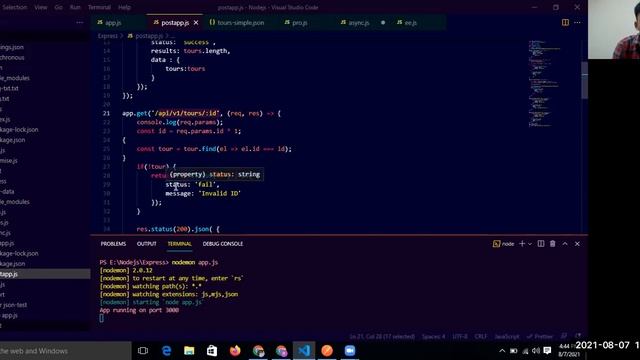Click the 'nodemon app.js' command in the terminal
This screenshot has height=360, width=640.
point(195,262)
